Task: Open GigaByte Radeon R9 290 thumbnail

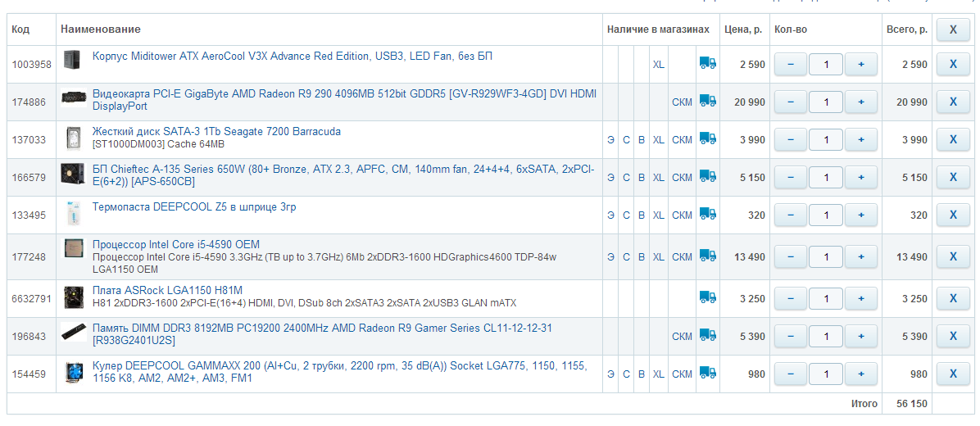Action: click(x=74, y=98)
